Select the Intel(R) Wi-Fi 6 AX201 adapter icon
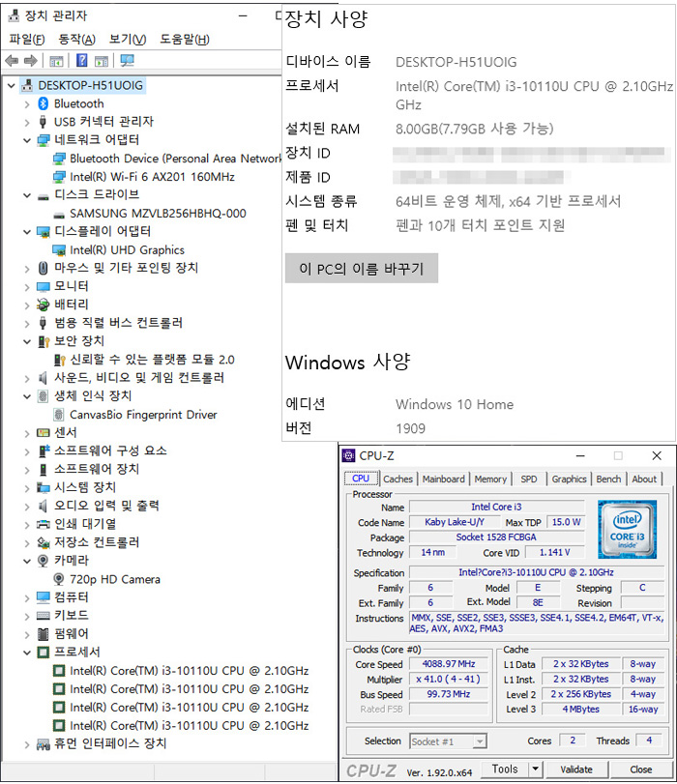Image resolution: width=677 pixels, height=784 pixels. click(59, 177)
